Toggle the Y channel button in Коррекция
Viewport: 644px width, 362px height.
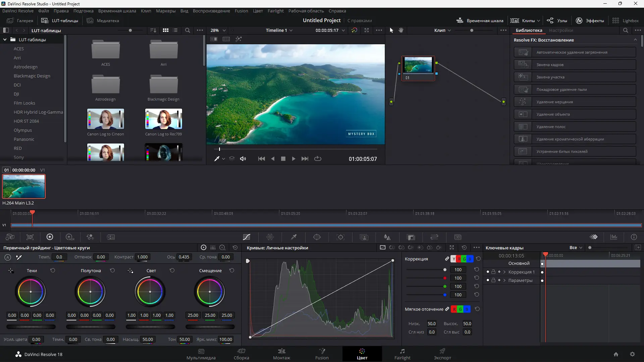[454, 259]
